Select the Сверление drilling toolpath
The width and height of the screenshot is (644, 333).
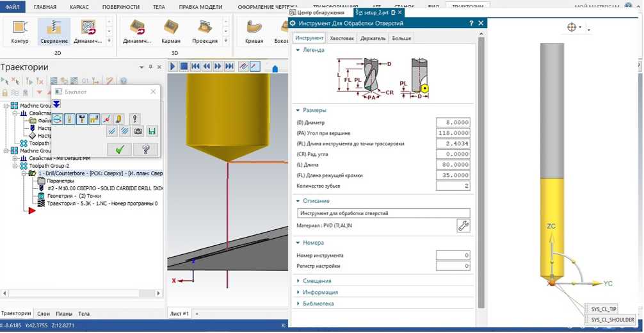[54, 31]
